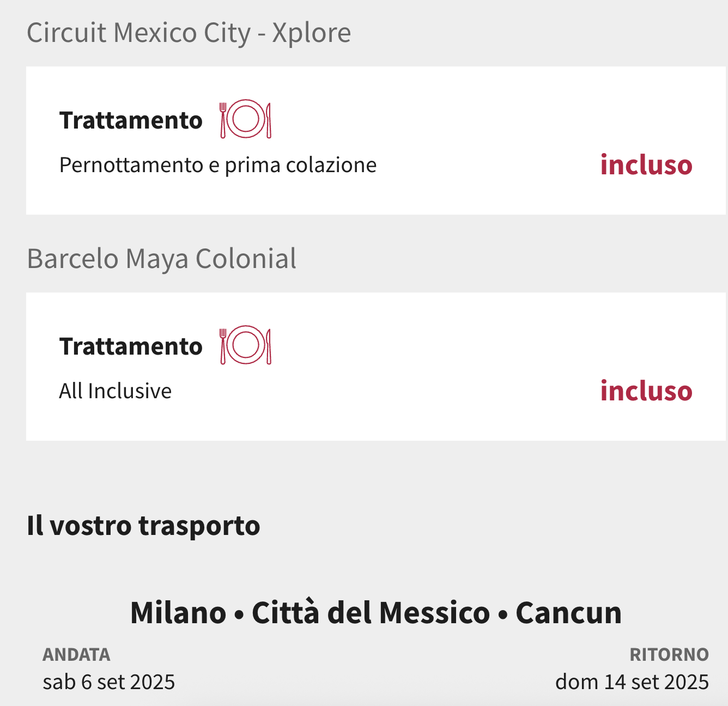Screen dimensions: 728x706
Task: Click the incluso label for All Inclusive
Action: (x=646, y=391)
